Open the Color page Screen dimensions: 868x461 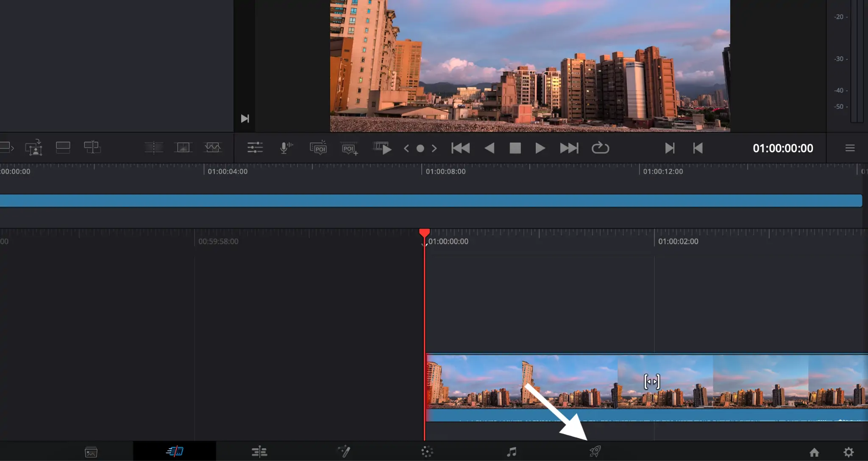pyautogui.click(x=427, y=452)
